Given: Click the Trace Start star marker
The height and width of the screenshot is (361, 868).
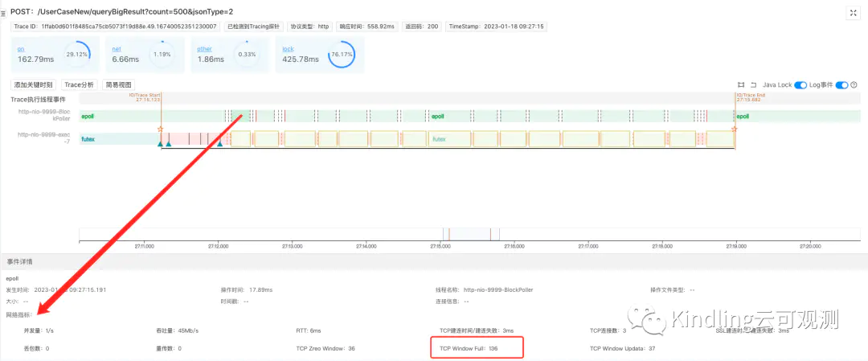Looking at the screenshot, I should tap(161, 129).
